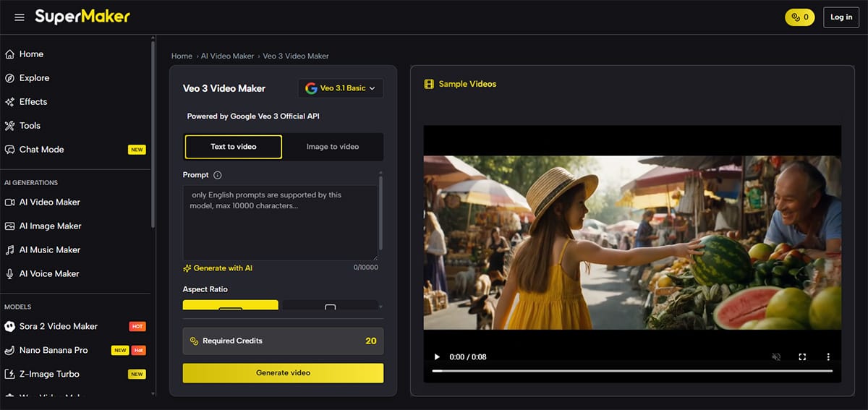The width and height of the screenshot is (868, 410).
Task: Open the hamburger menu icon
Action: [19, 17]
